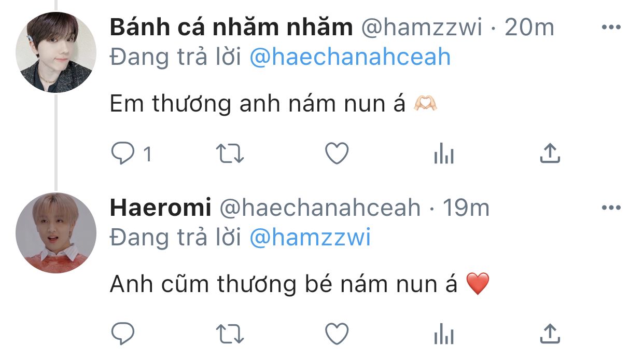
Task: Like the tweet by Bánh cá nhăm nhăm
Action: [337, 154]
